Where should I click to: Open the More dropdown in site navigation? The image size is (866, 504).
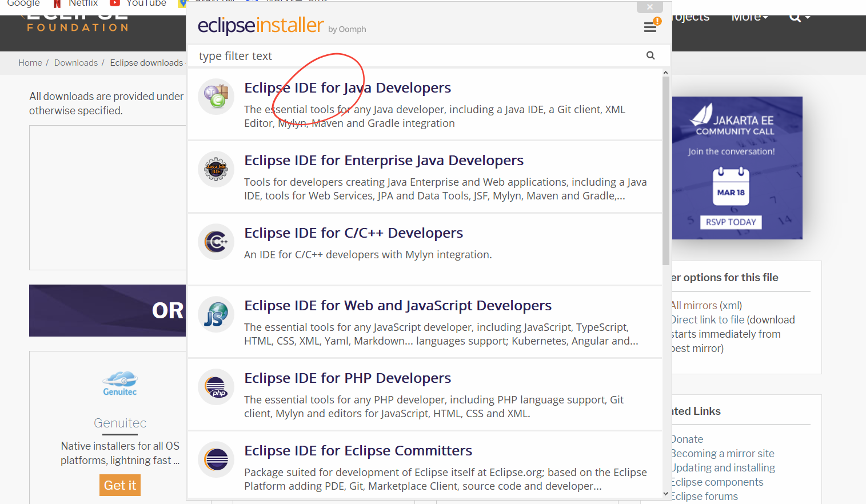[x=750, y=17]
